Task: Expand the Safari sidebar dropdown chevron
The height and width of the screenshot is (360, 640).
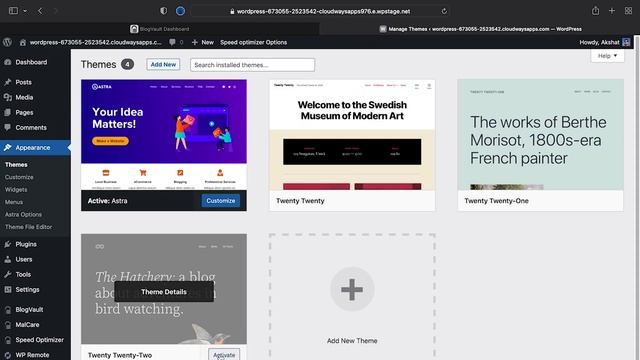Action: [25, 11]
